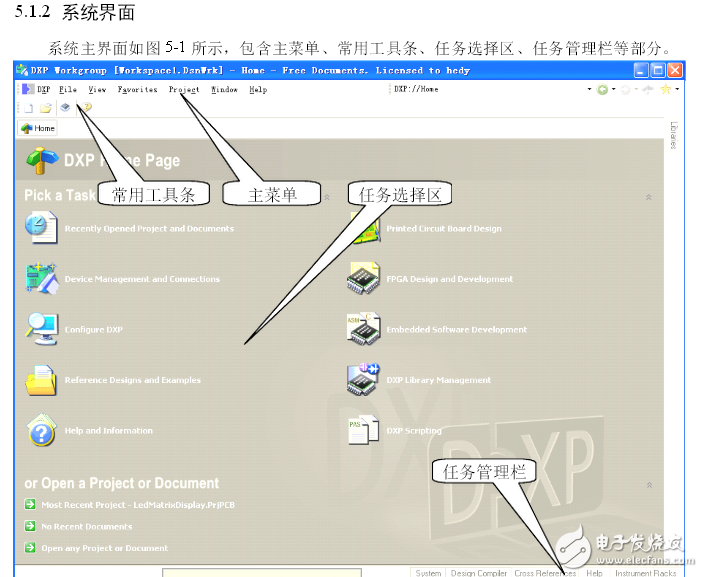Open the Libraries side panel tab
Screen dimensions: 703x577
coord(674,137)
